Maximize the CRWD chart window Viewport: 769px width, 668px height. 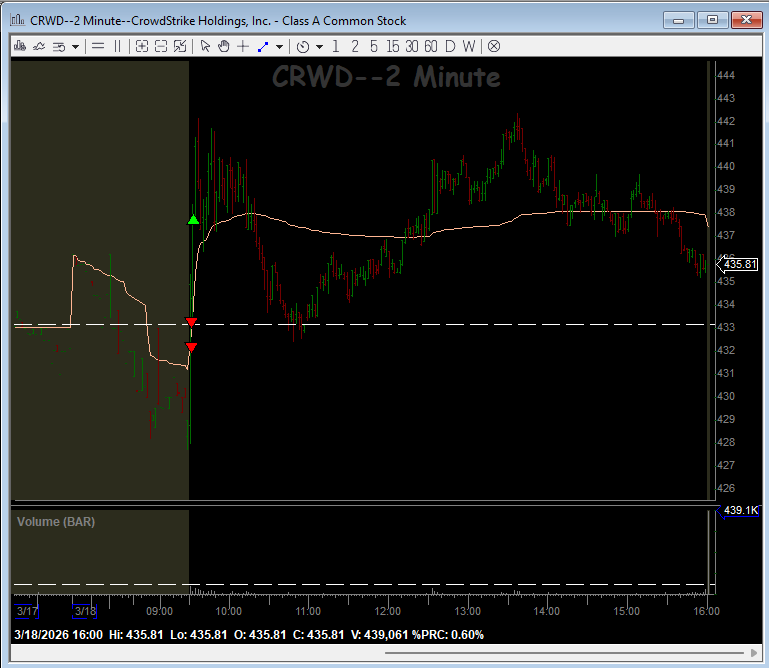(712, 20)
